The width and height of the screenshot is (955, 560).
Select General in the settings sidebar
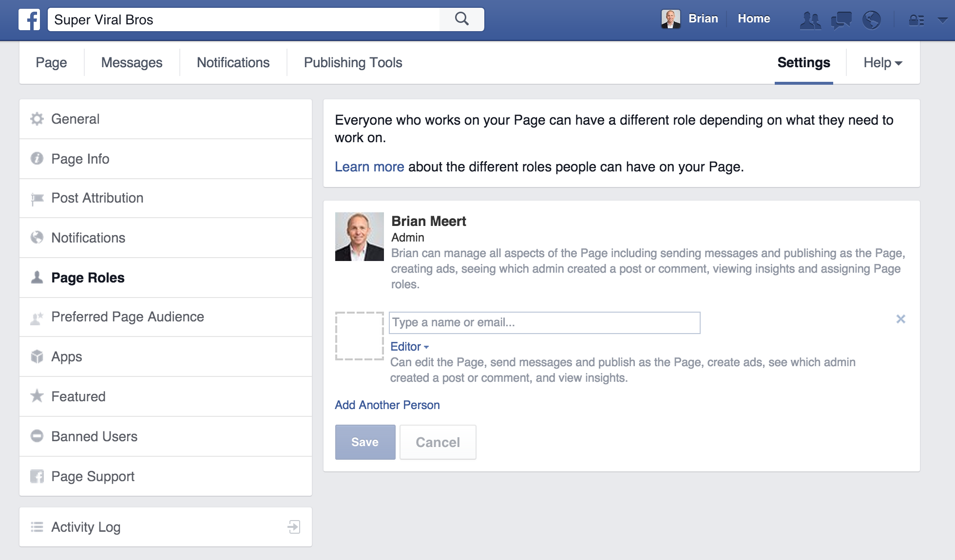166,119
